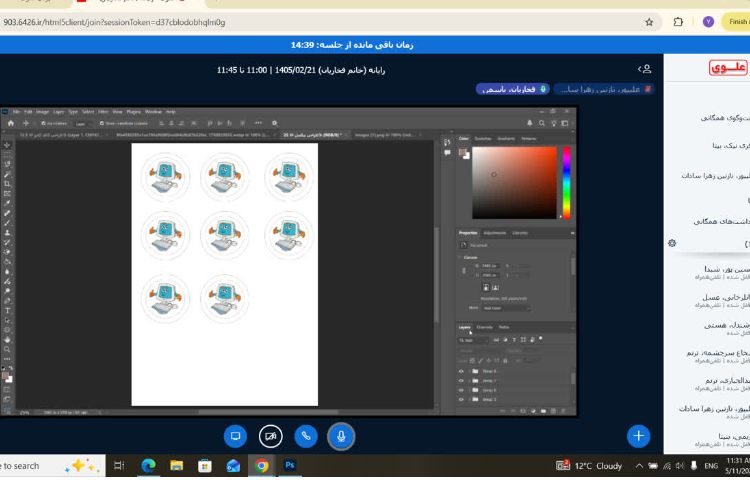Open the Photoshop Image menu
The height and width of the screenshot is (480, 750).
tap(43, 111)
